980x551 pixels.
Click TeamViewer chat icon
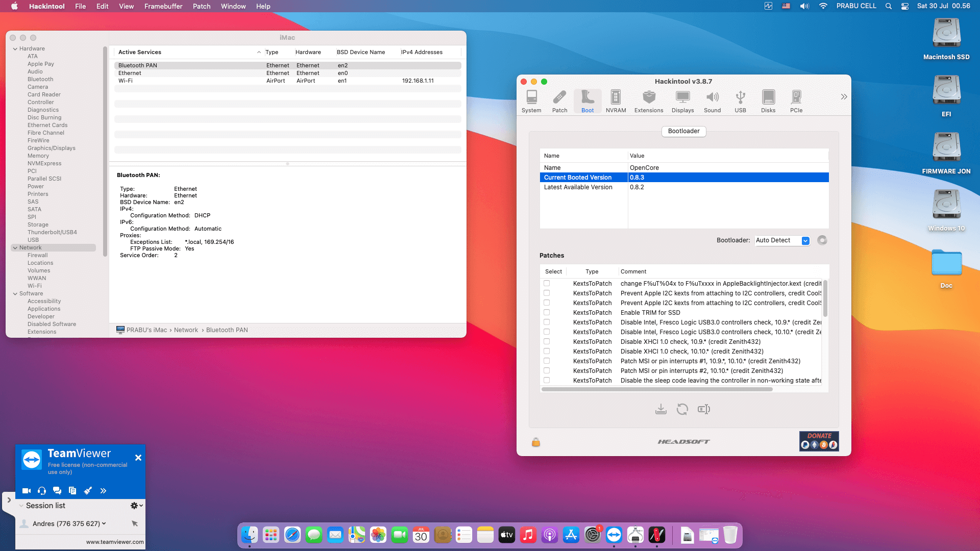pyautogui.click(x=57, y=491)
